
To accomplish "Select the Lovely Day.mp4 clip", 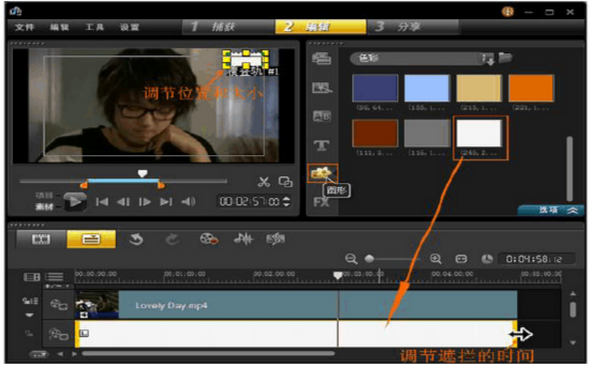I will (x=296, y=304).
